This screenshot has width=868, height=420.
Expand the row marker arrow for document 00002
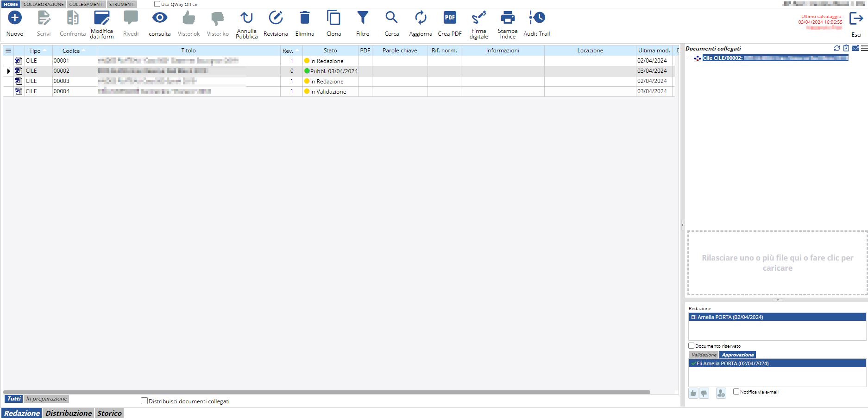pos(8,71)
